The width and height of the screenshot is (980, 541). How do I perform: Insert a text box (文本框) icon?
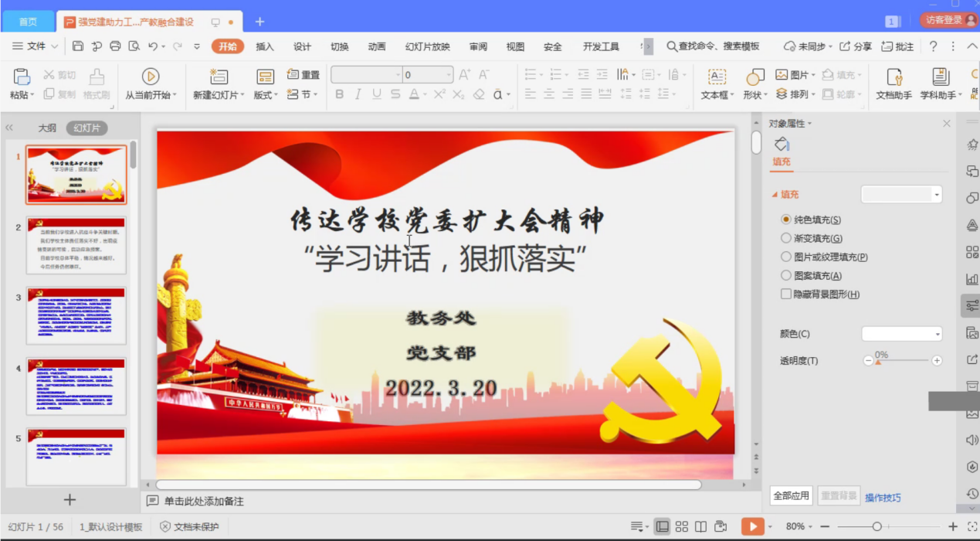pos(717,77)
